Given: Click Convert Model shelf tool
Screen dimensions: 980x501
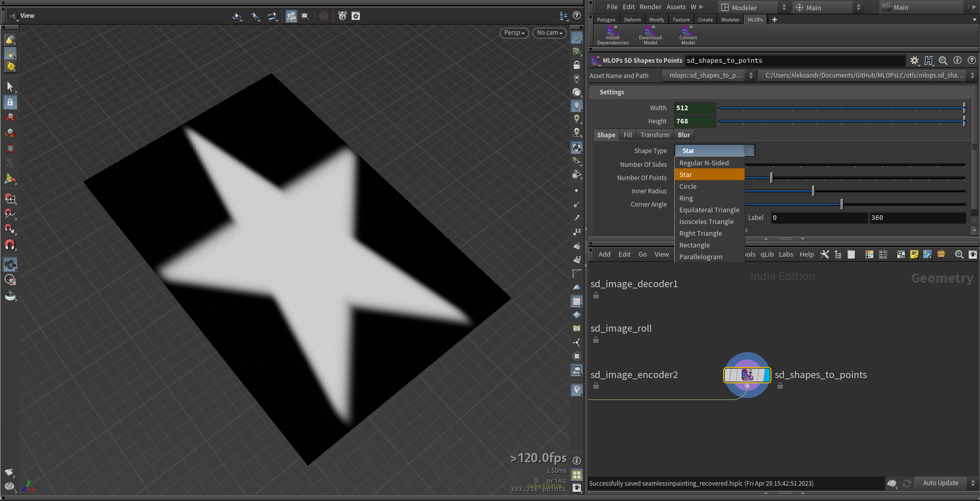Looking at the screenshot, I should coord(688,36).
